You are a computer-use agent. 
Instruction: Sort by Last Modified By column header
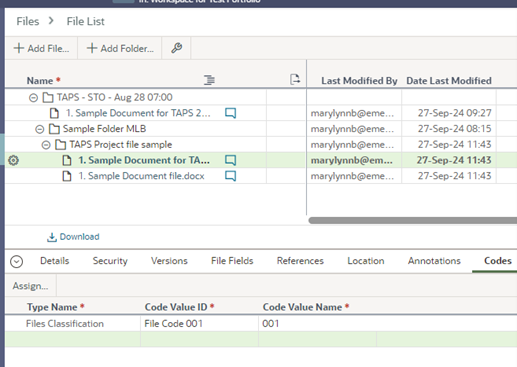coord(359,81)
